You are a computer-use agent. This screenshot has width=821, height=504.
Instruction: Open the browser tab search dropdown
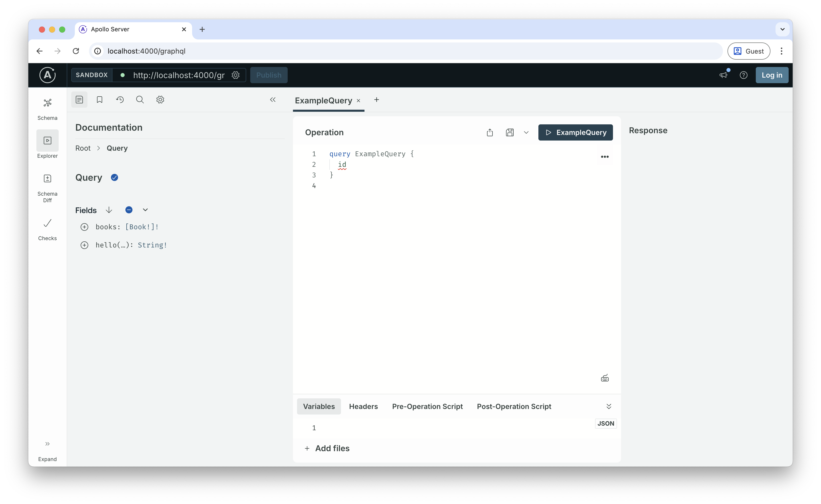[782, 29]
